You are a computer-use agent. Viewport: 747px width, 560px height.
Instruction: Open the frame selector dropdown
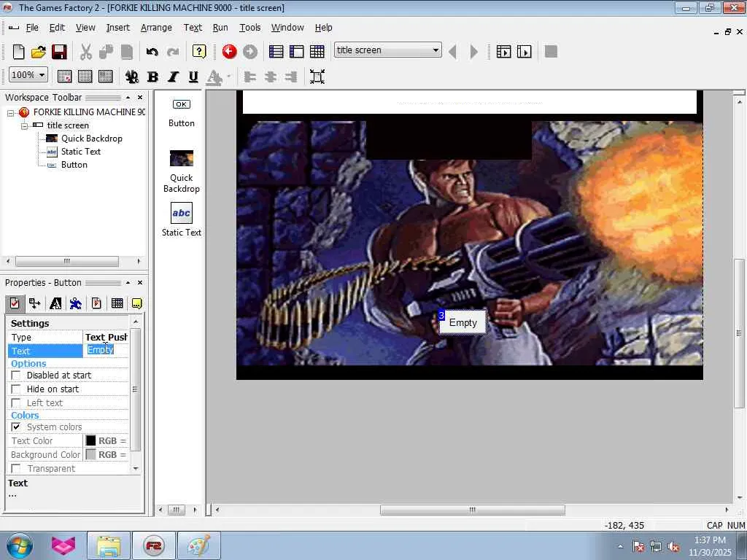click(436, 50)
